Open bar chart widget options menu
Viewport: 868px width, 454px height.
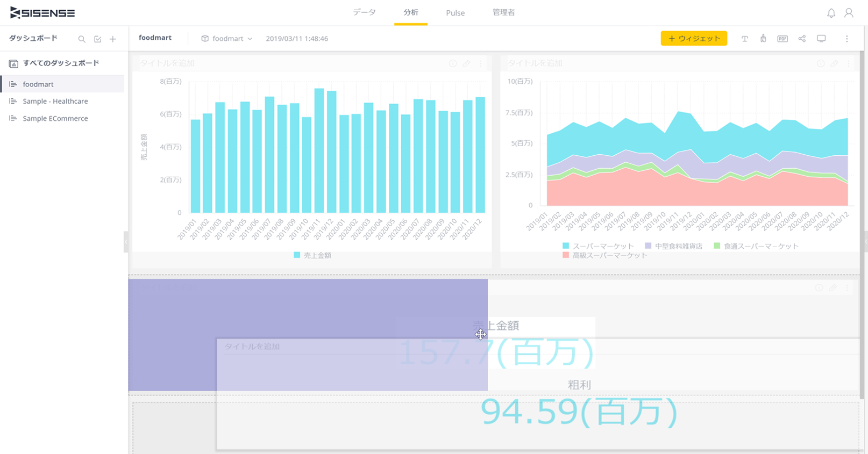[x=481, y=63]
